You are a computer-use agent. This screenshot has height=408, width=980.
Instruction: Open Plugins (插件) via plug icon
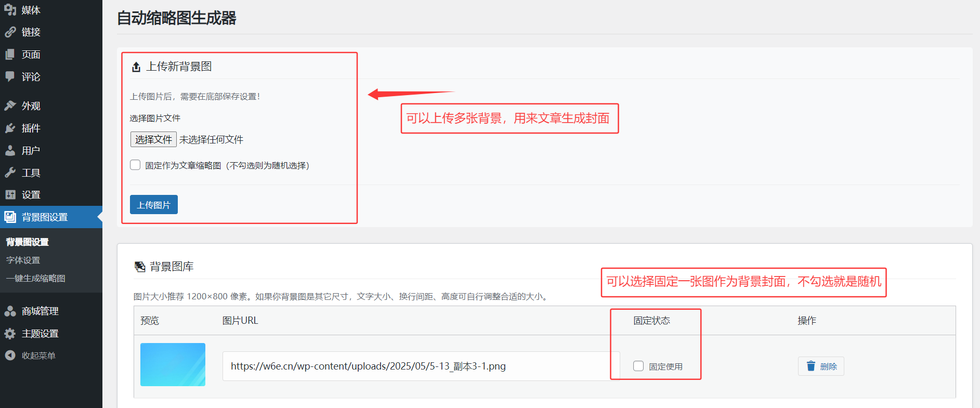(x=10, y=128)
